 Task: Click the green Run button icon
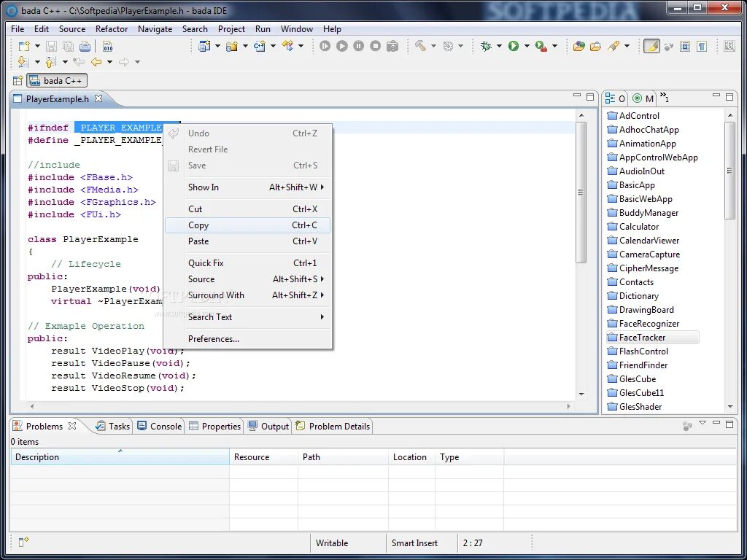coord(513,46)
